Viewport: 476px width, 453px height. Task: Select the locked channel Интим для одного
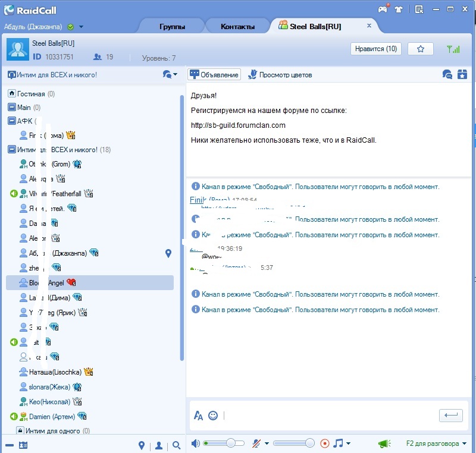click(x=53, y=431)
